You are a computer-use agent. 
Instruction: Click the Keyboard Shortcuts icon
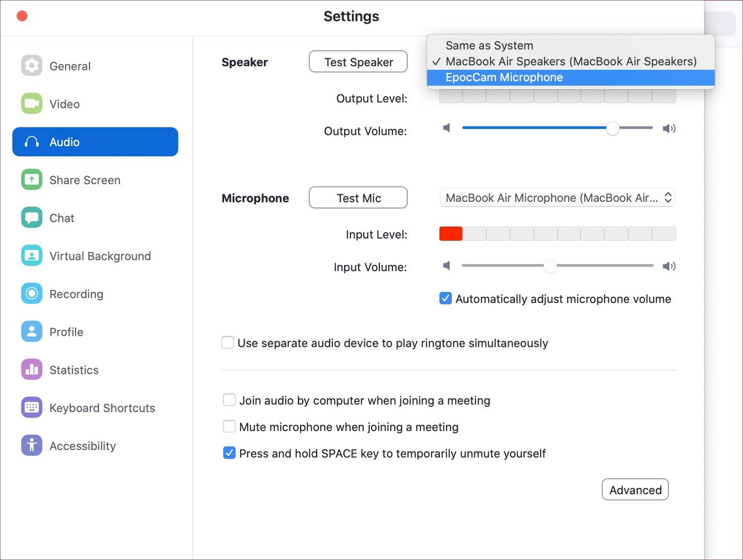pos(31,407)
